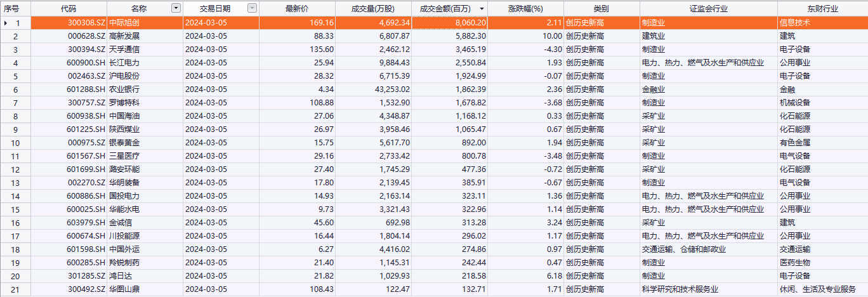The image size is (868, 297).
Task: Click 华图山鼎 in the last row
Action: click(x=124, y=289)
